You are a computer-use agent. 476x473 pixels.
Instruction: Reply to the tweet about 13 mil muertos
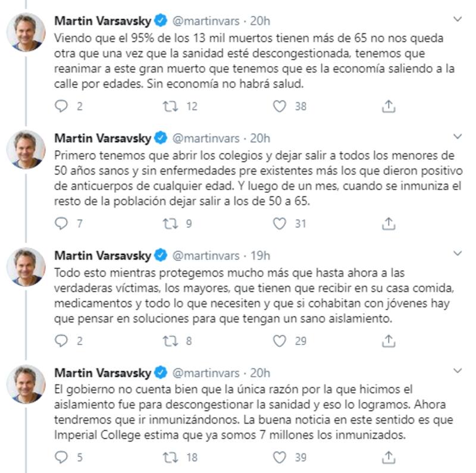pos(62,106)
